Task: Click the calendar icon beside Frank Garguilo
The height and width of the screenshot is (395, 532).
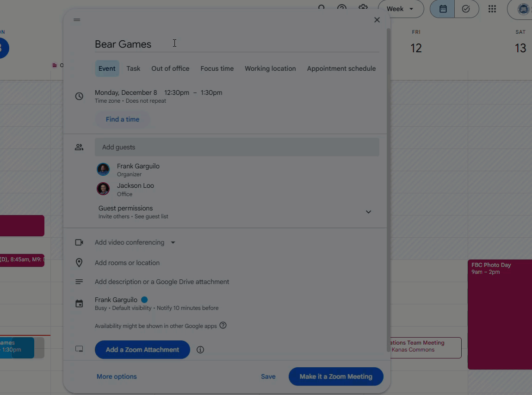Action: (x=79, y=303)
